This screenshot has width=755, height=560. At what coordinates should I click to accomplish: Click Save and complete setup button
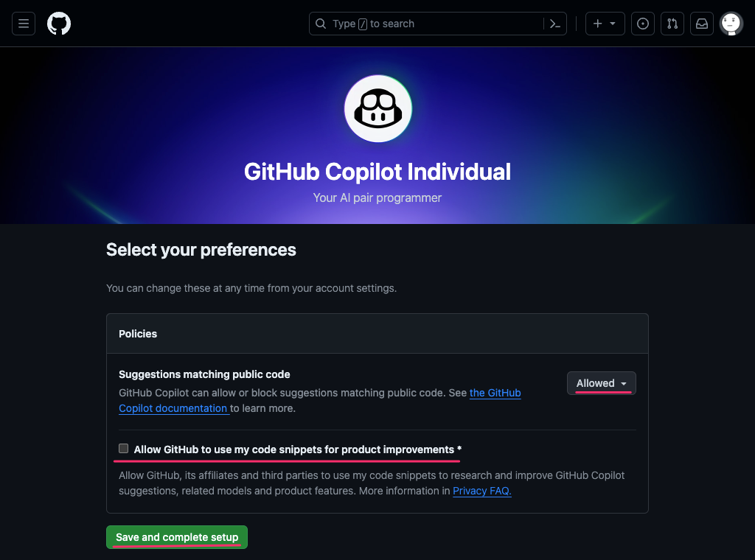(x=177, y=537)
